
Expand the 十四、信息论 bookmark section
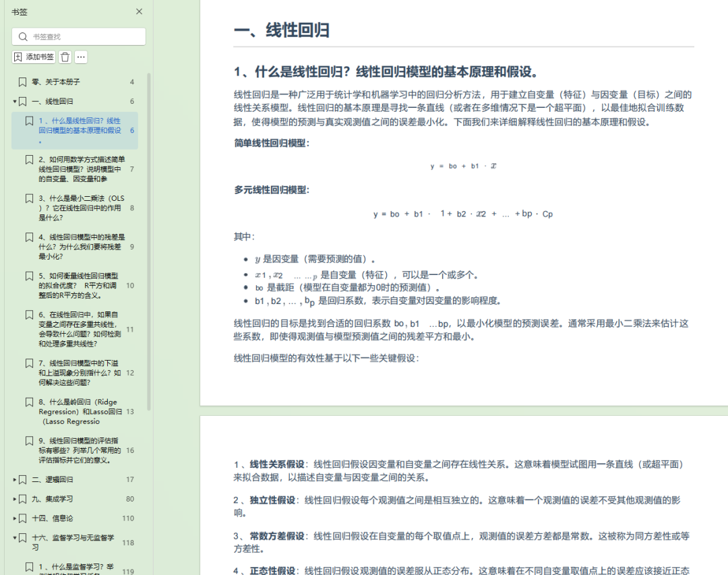point(14,518)
